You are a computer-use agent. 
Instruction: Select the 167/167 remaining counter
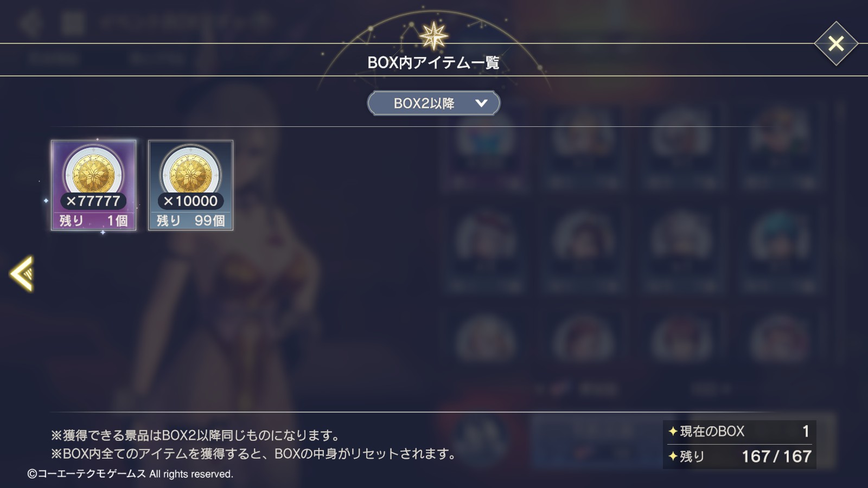tap(776, 457)
